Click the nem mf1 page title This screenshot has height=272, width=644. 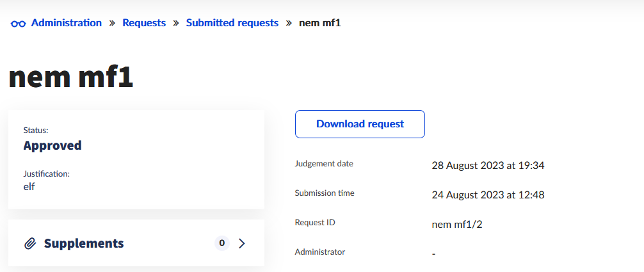pos(71,77)
